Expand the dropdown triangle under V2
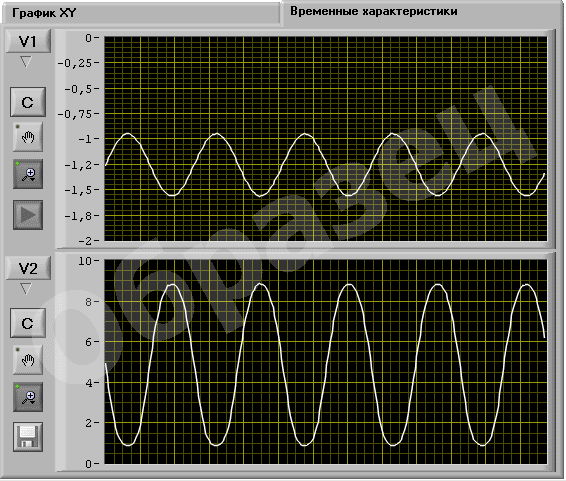 pos(26,289)
